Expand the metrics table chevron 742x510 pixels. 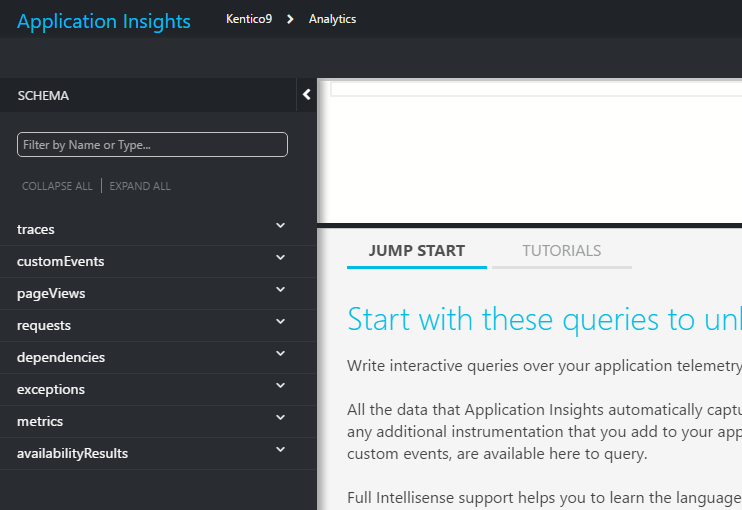[x=281, y=417]
